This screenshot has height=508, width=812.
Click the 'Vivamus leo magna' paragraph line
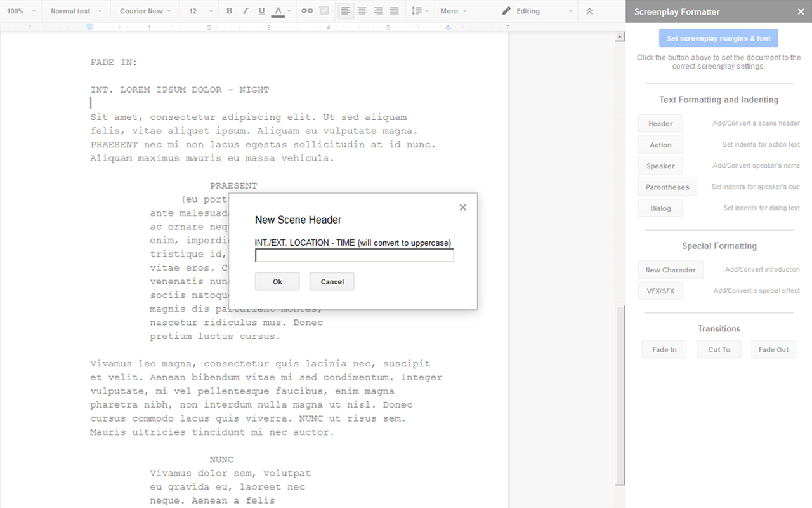[x=260, y=363]
